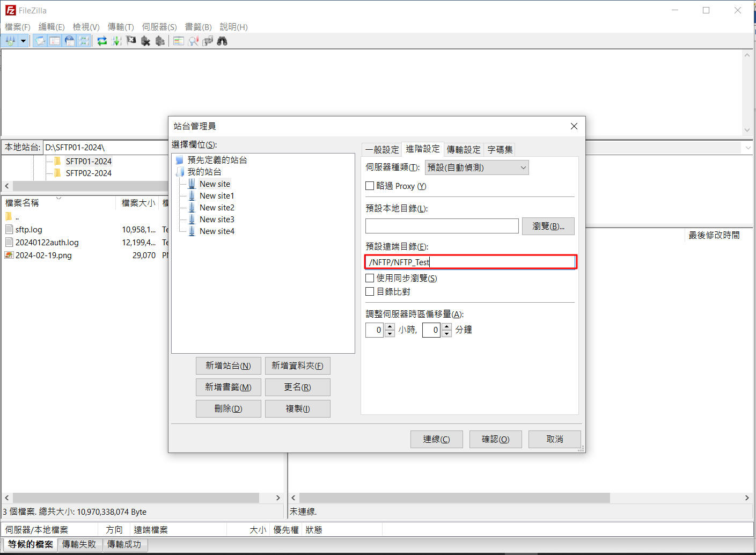Click the binoculars file search icon

pyautogui.click(x=222, y=41)
